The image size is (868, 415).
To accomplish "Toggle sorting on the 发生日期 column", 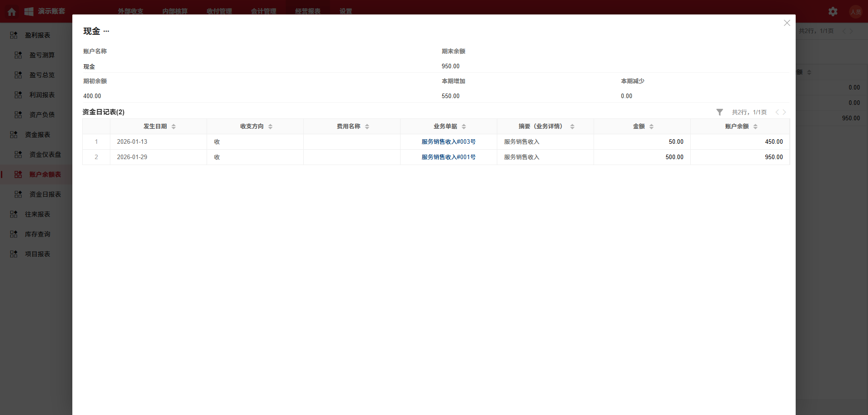I will (x=174, y=127).
